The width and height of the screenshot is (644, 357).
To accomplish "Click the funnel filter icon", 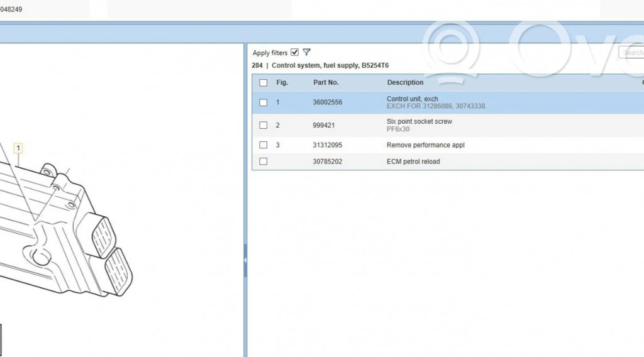I will pos(306,53).
